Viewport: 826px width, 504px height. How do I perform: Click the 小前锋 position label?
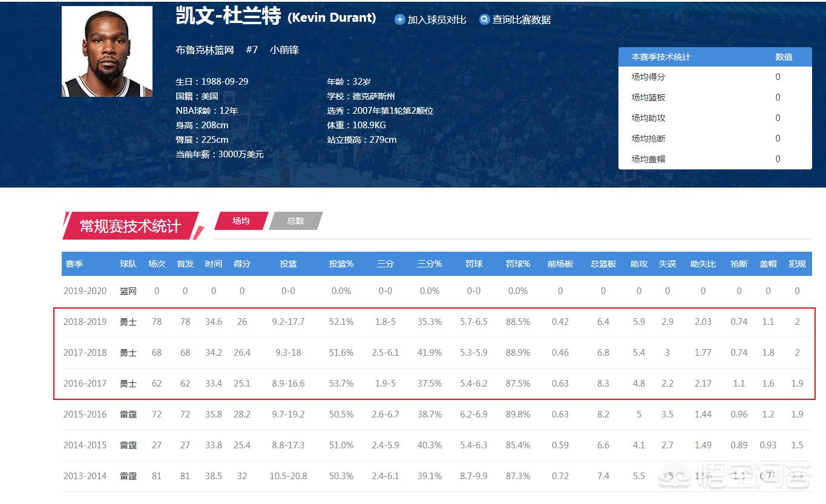click(284, 50)
